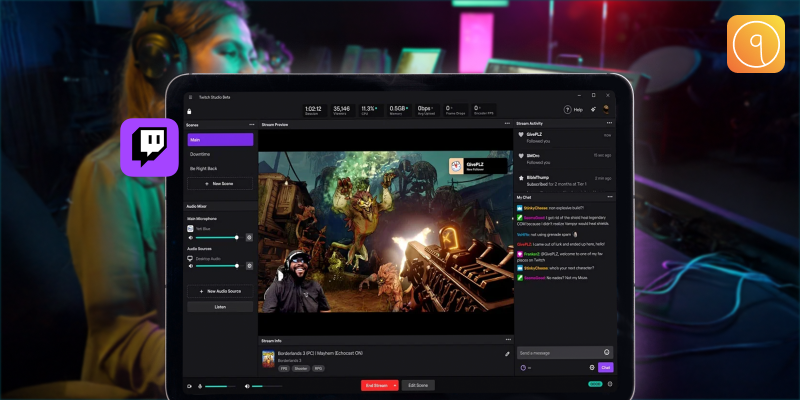The image size is (800, 400).
Task: Click the bottom bar microphone level meter
Action: [x=220, y=386]
